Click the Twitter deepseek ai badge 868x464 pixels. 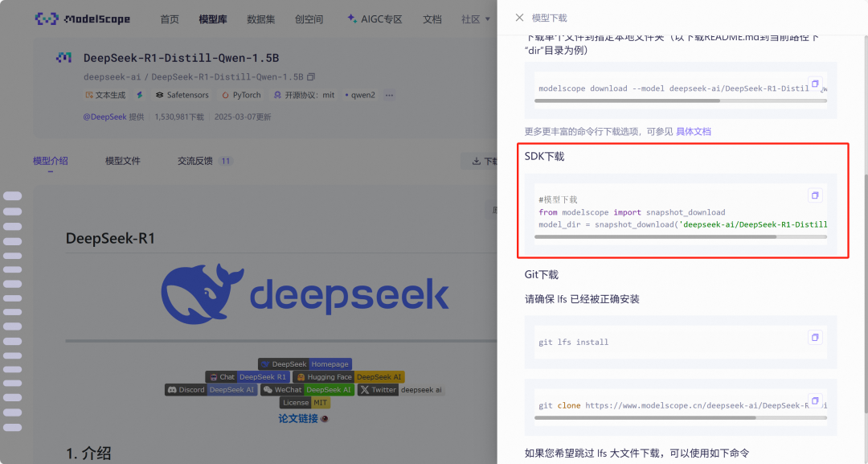(401, 390)
